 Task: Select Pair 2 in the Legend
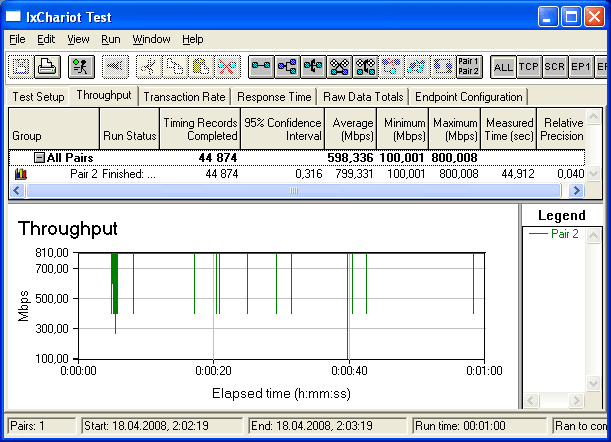click(553, 234)
